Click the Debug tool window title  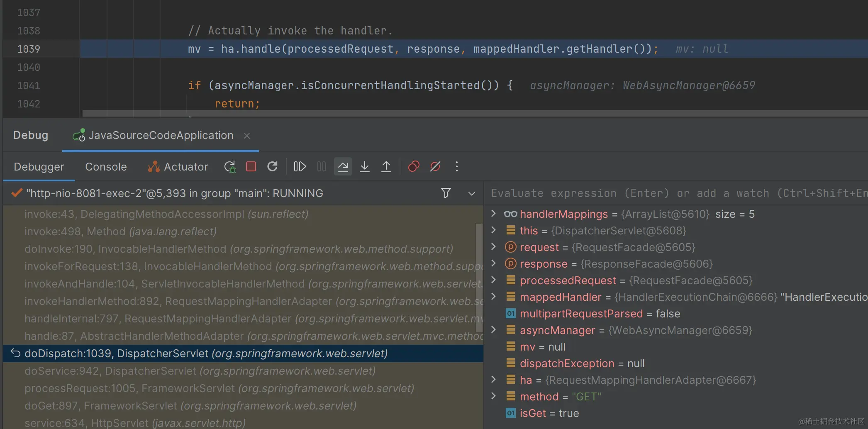[30, 135]
